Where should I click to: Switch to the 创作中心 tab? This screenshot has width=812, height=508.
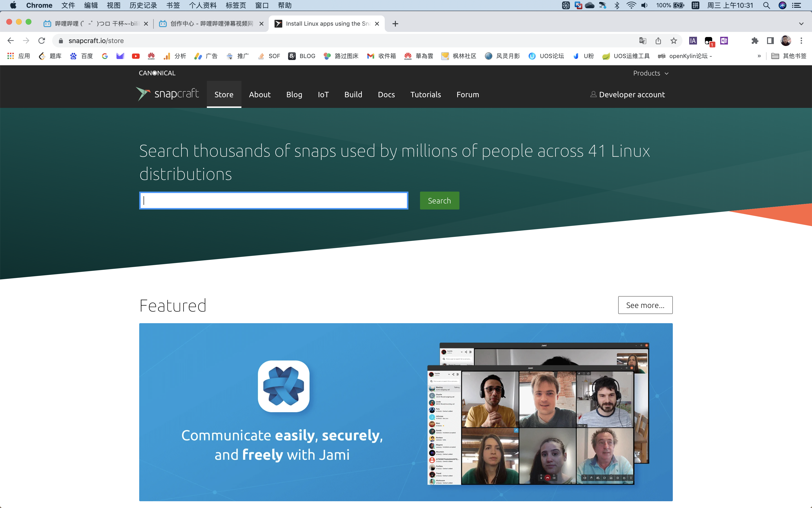[211, 23]
